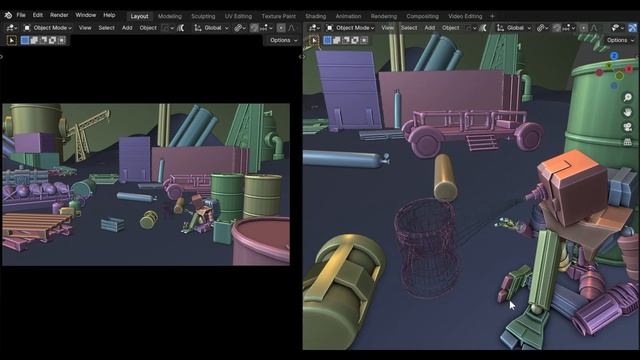This screenshot has width=640, height=360.
Task: Open the Help menu
Action: coord(109,15)
